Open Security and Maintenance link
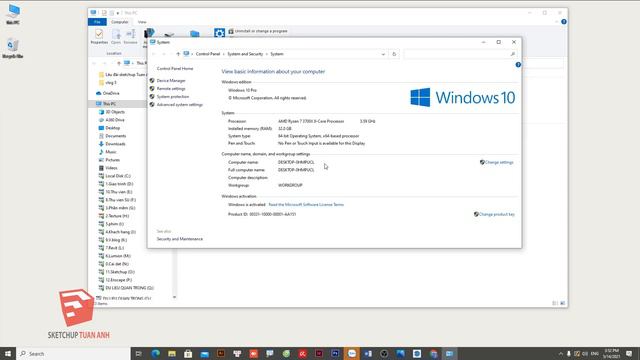 pyautogui.click(x=180, y=239)
